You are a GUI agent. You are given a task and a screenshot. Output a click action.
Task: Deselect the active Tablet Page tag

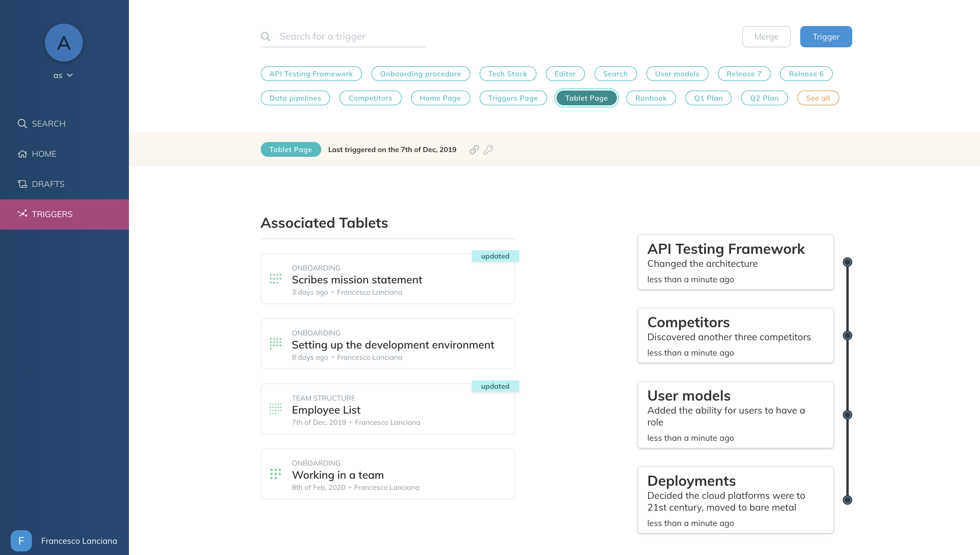[586, 98]
